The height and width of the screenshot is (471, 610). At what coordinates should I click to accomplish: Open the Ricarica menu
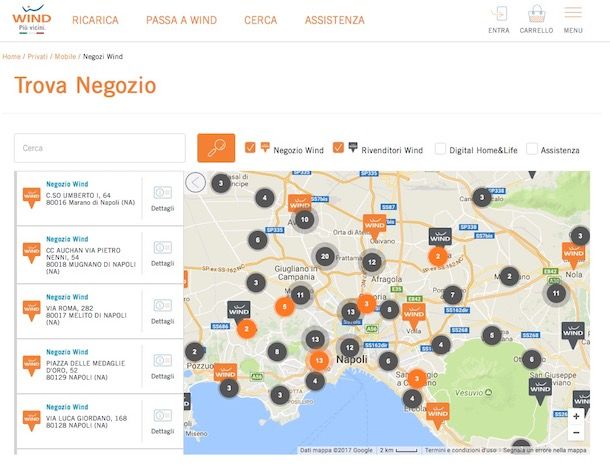click(x=95, y=20)
